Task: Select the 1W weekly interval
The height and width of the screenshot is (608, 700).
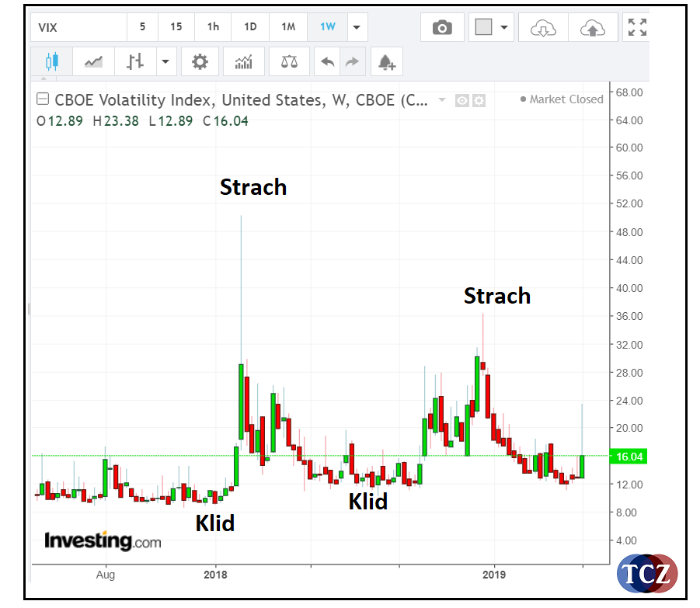Action: pyautogui.click(x=327, y=27)
